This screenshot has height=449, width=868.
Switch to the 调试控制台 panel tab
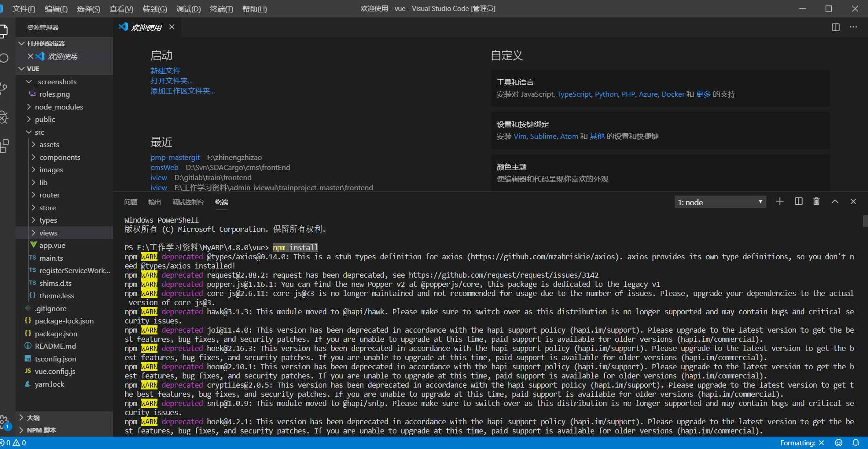point(188,202)
